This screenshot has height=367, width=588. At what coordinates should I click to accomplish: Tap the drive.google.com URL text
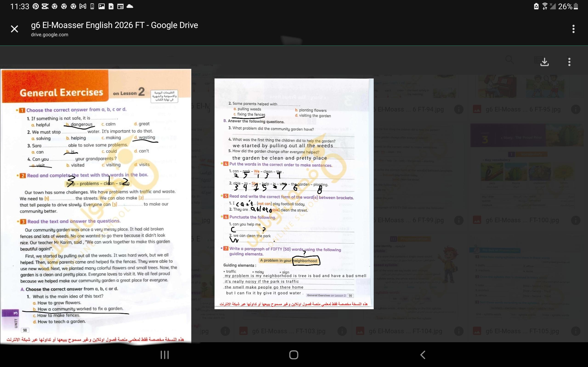coord(50,35)
